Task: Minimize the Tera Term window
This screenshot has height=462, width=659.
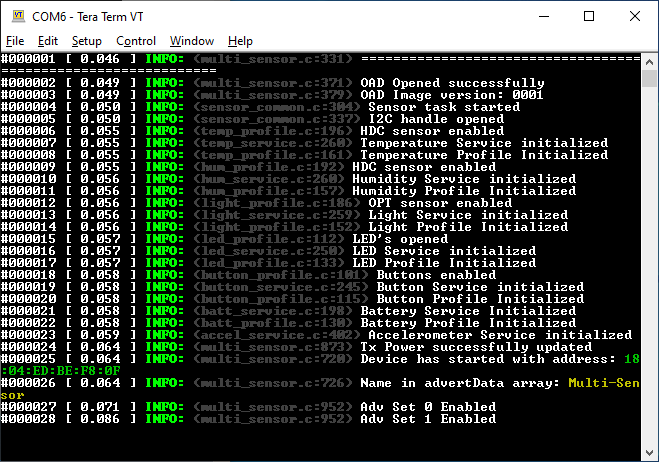Action: coord(544,16)
